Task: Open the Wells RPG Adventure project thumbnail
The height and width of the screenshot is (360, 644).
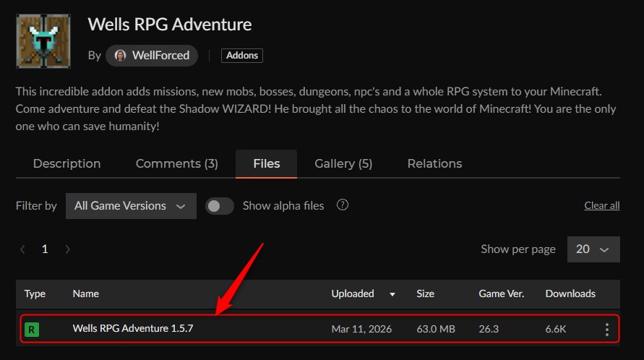Action: 43,41
